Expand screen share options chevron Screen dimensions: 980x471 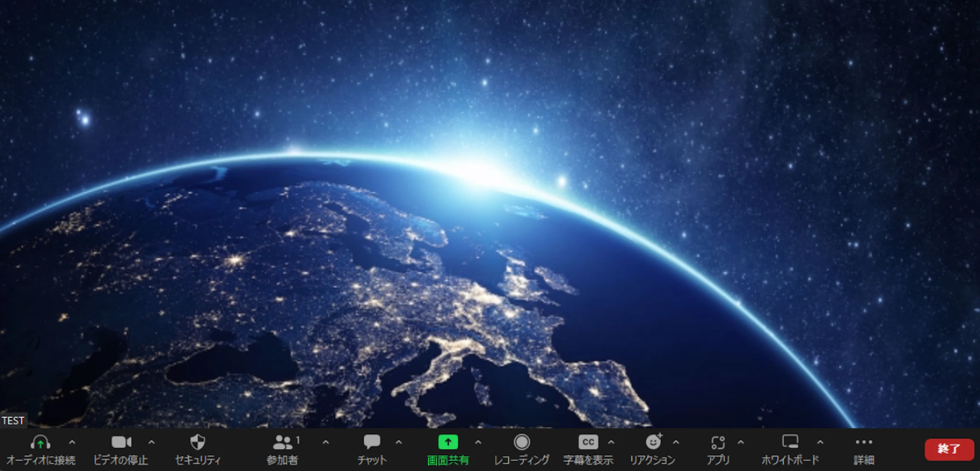pos(478,442)
